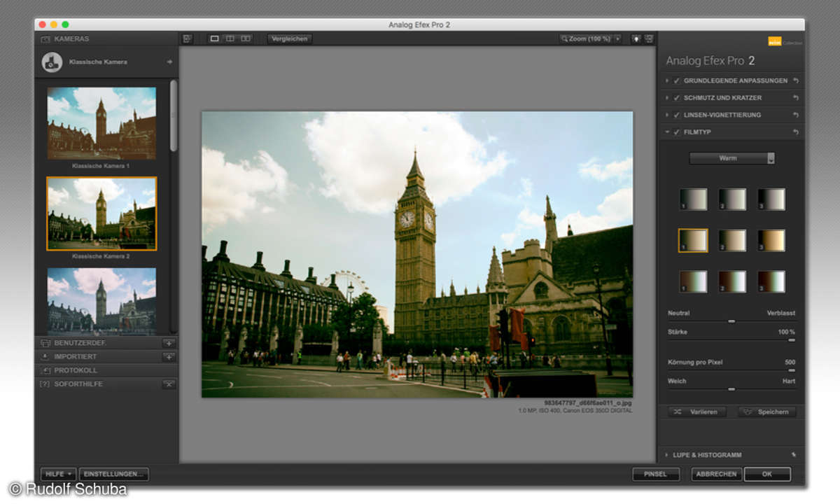The height and width of the screenshot is (504, 840).
Task: Reset Linsen-Vignettierung with its undo arrow
Action: (796, 115)
